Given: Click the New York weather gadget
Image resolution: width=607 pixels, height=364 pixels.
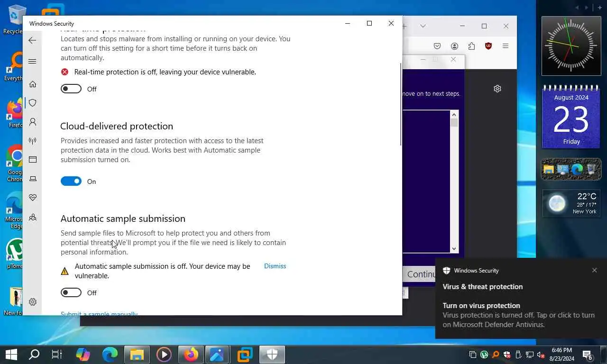Looking at the screenshot, I should pos(571,203).
